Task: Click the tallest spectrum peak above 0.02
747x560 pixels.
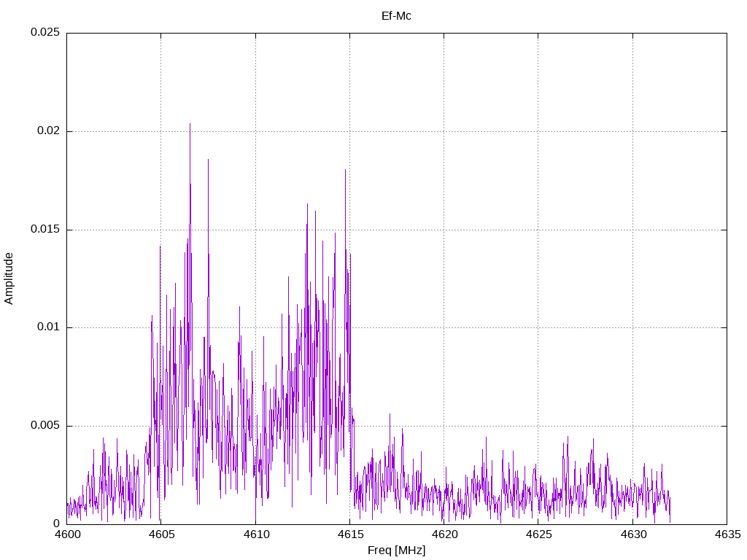Action: click(x=190, y=124)
